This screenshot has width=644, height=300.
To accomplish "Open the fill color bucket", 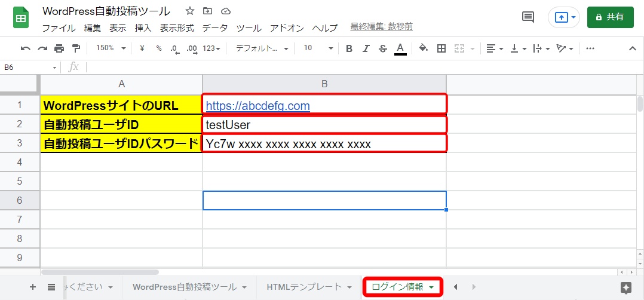I will (x=424, y=48).
